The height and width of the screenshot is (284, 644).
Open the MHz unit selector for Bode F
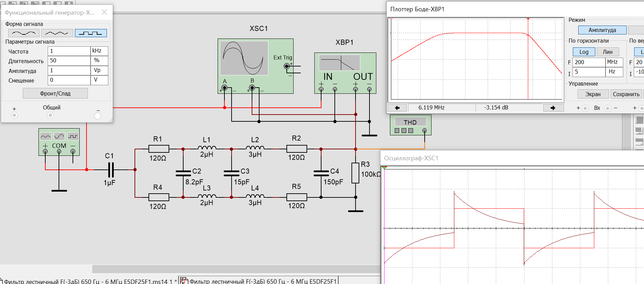coord(614,62)
